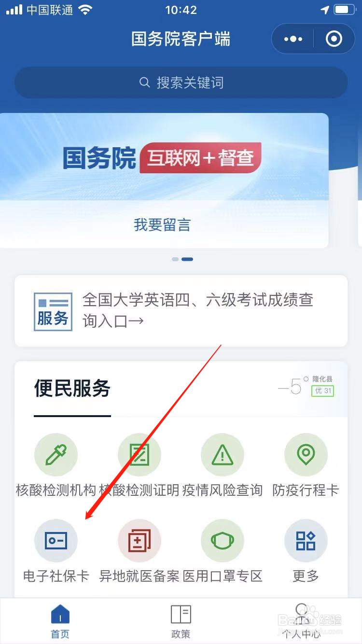Open mini program three-dot menu
Screen dimensions: 362x644
pyautogui.click(x=293, y=39)
